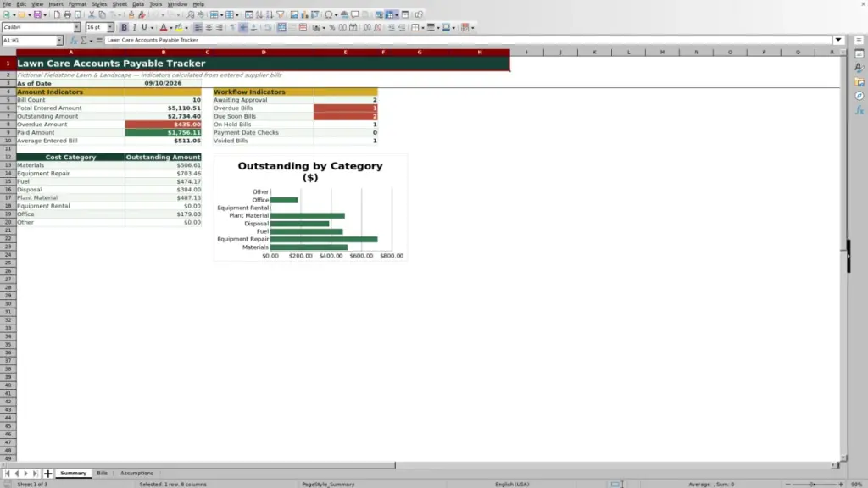Open the Font Size dropdown arrow
Viewport: 868px width, 488px height.
110,27
